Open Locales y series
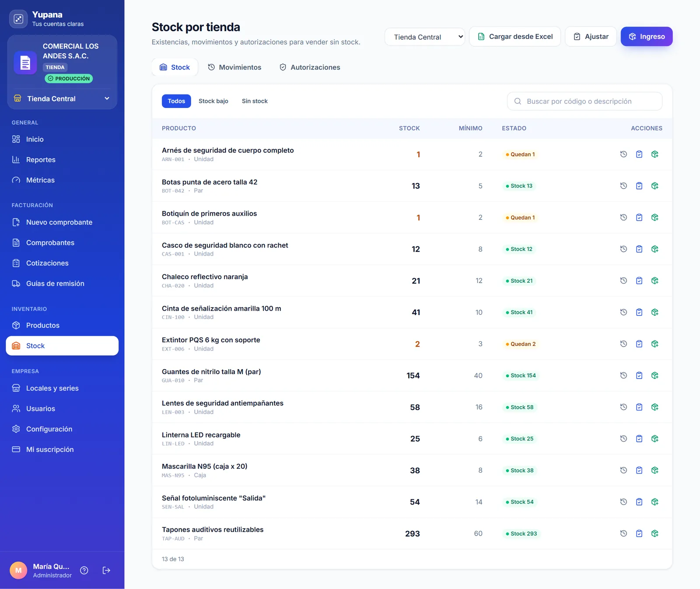This screenshot has width=700, height=589. tap(62, 388)
